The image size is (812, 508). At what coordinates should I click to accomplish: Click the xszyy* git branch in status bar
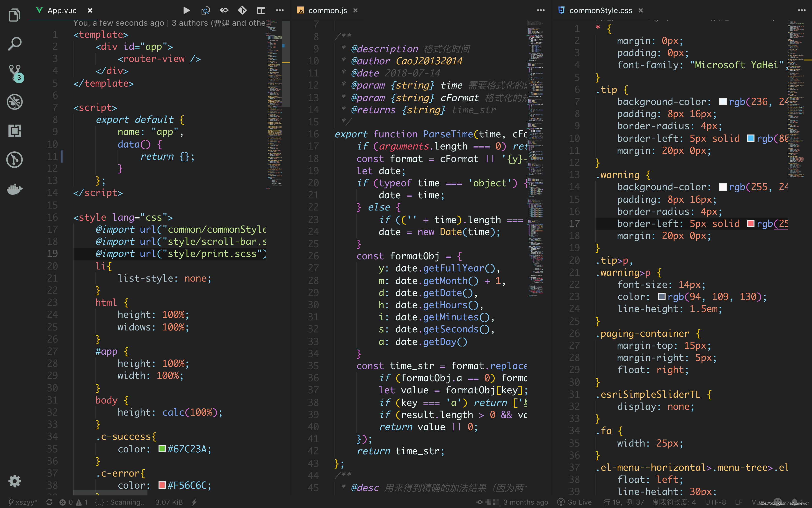tap(23, 502)
